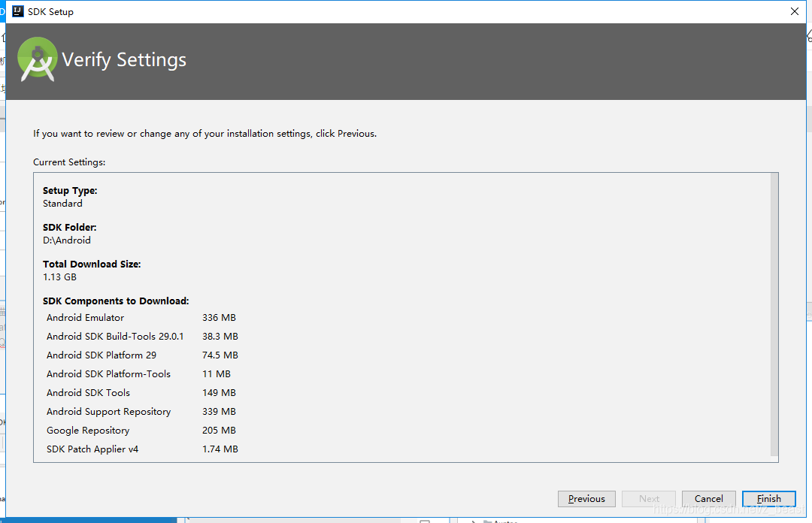The height and width of the screenshot is (523, 812).
Task: Click the 339 MB size value
Action: coord(219,412)
